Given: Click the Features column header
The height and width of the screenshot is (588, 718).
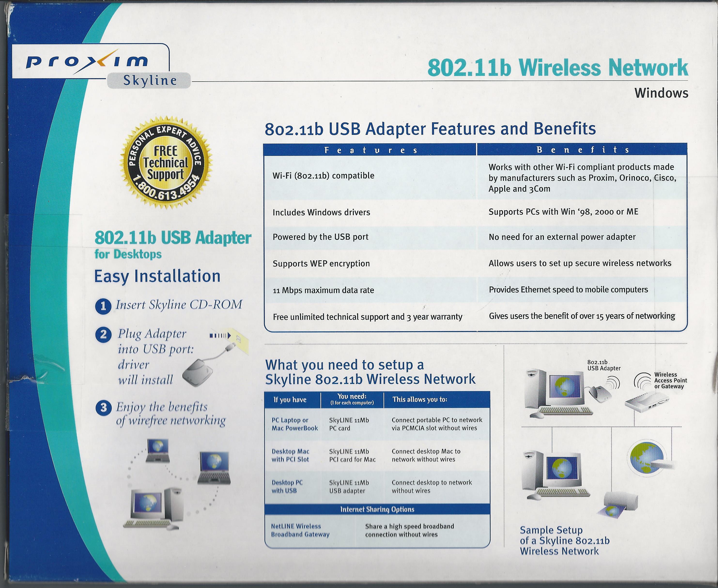Looking at the screenshot, I should 371,150.
